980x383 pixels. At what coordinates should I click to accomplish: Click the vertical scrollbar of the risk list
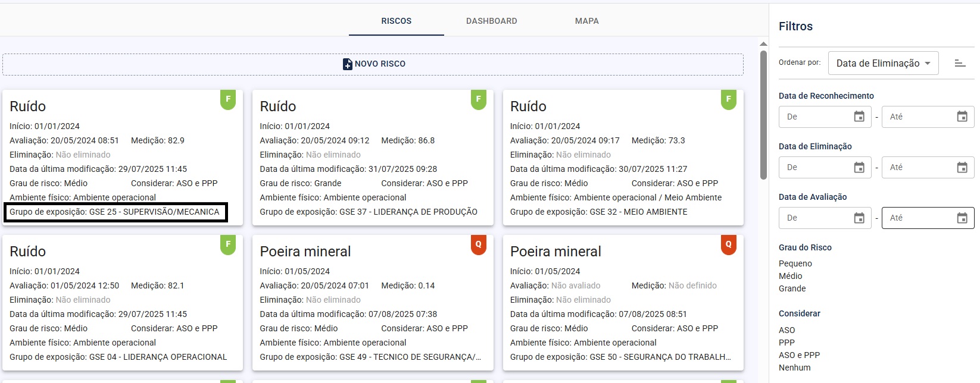click(x=763, y=113)
